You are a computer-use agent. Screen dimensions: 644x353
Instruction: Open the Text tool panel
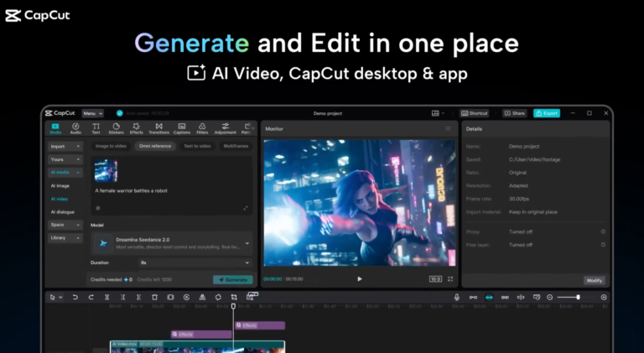click(96, 128)
